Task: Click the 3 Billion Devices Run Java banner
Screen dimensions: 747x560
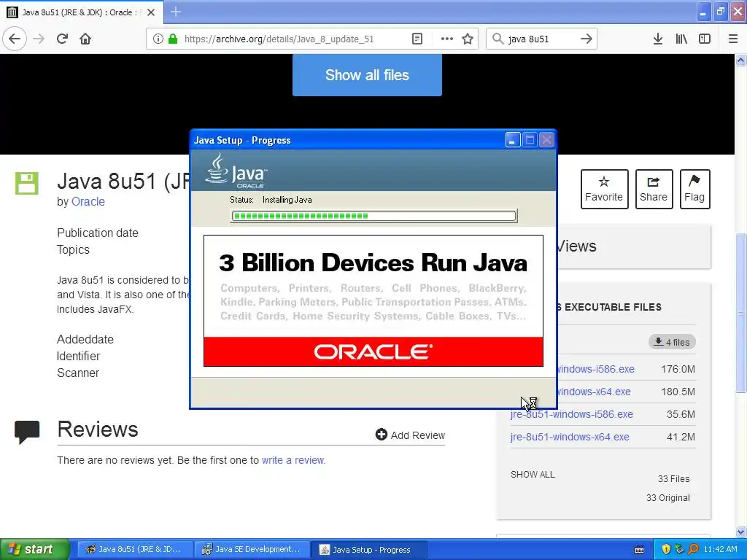Action: click(x=373, y=300)
